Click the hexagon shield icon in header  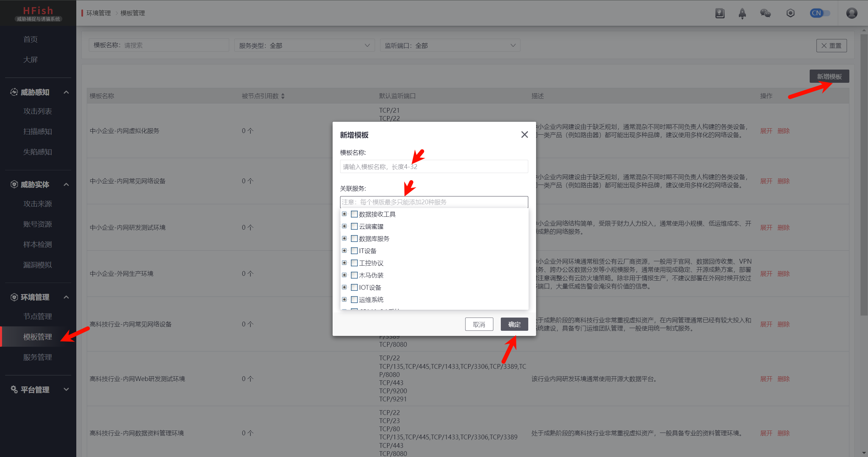[790, 13]
